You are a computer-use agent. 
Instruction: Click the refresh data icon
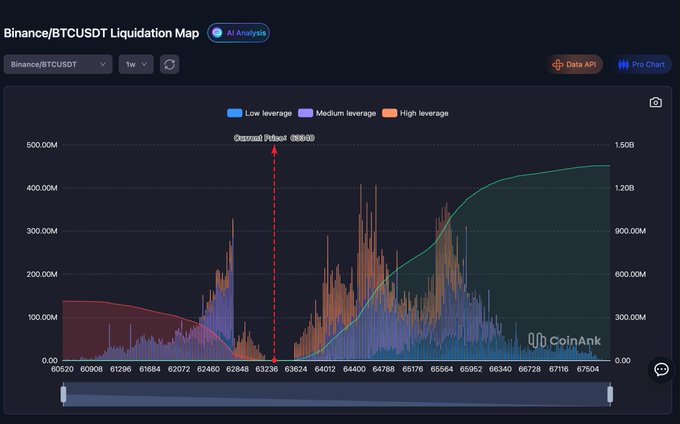[170, 64]
